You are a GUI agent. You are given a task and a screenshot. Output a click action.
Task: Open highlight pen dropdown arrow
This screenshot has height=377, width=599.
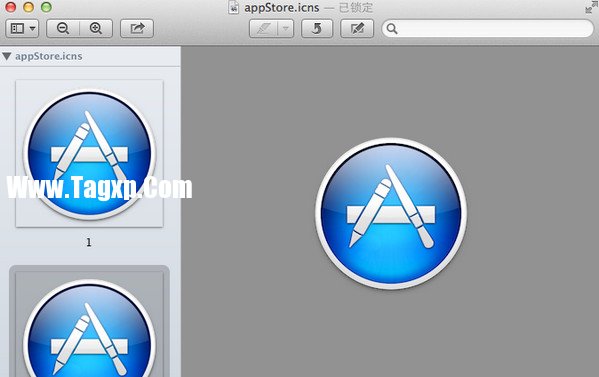click(x=285, y=29)
